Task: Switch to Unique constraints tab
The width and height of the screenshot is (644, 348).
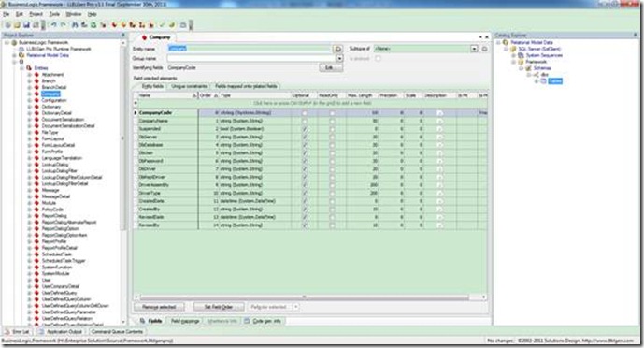Action: point(189,86)
